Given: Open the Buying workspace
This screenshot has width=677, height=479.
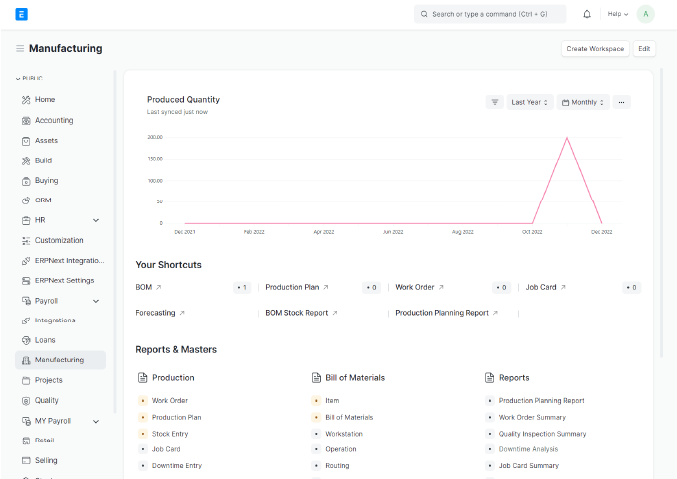Looking at the screenshot, I should tap(60, 181).
